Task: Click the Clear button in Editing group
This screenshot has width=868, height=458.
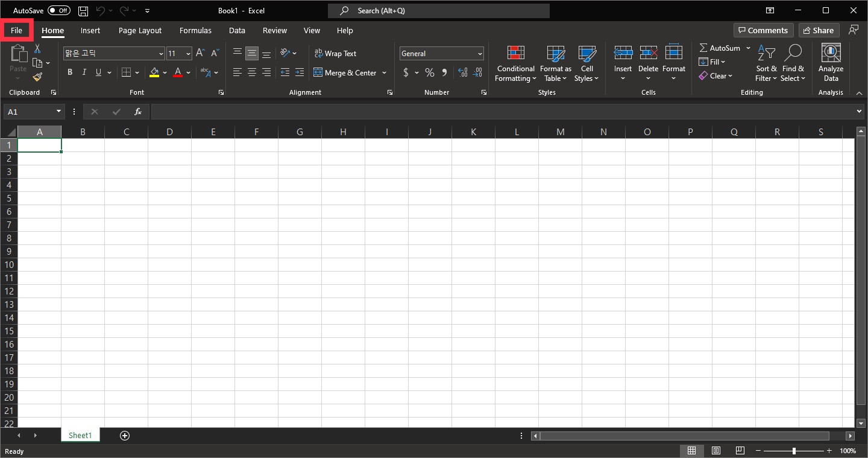Action: [x=715, y=76]
